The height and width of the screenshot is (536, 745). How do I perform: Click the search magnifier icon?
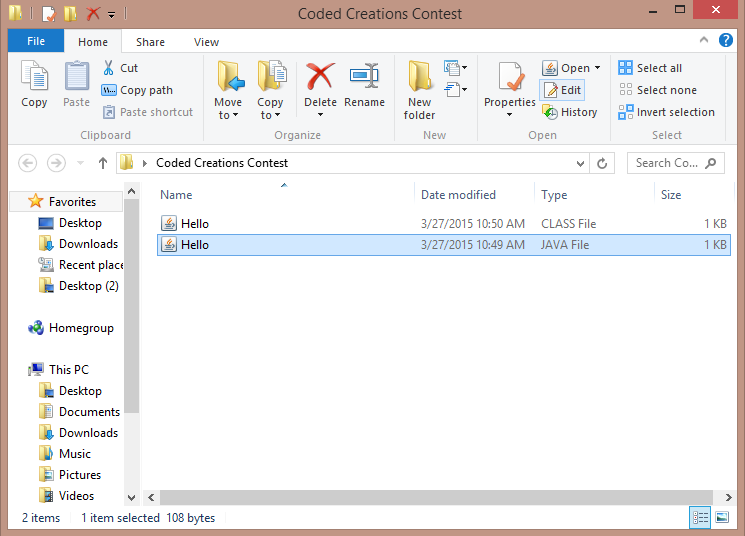point(711,163)
